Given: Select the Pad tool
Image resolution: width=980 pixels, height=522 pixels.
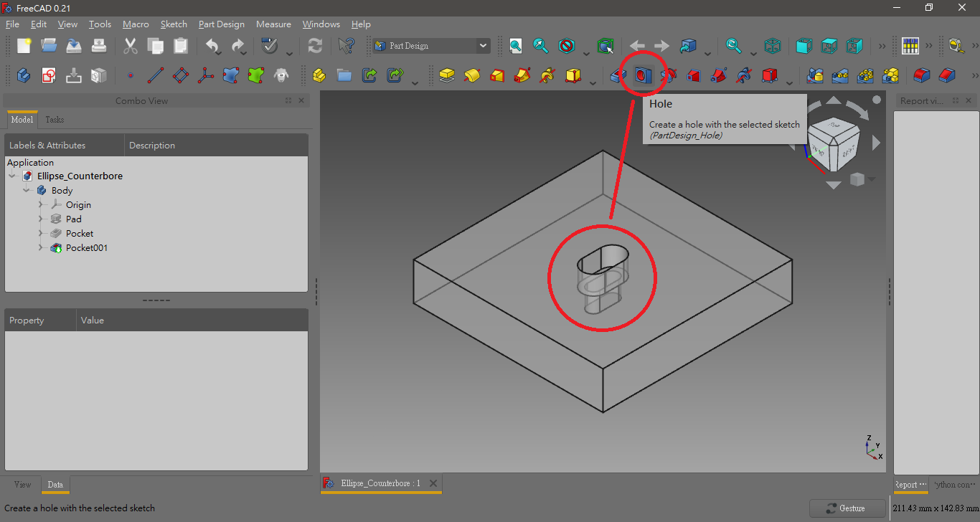Looking at the screenshot, I should [x=447, y=75].
